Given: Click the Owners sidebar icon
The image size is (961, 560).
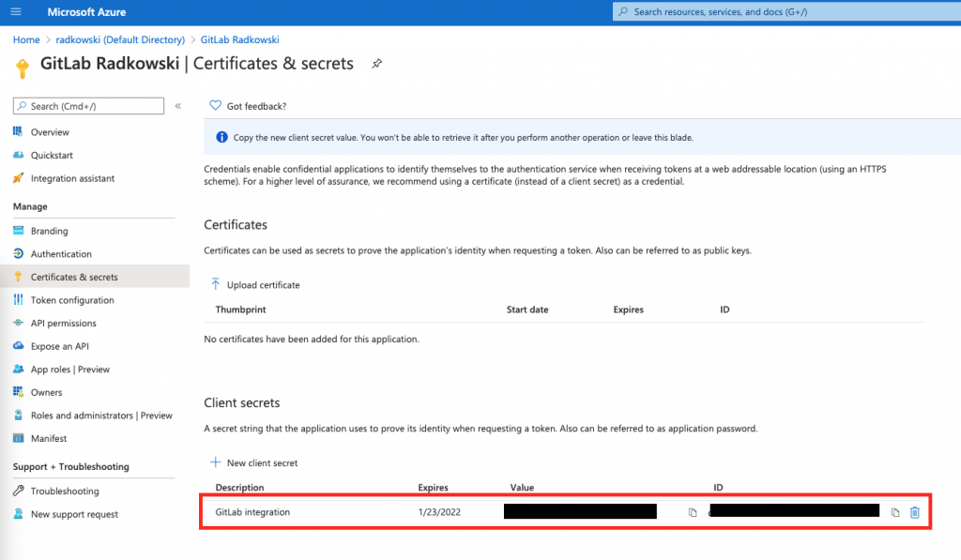Looking at the screenshot, I should [x=18, y=392].
